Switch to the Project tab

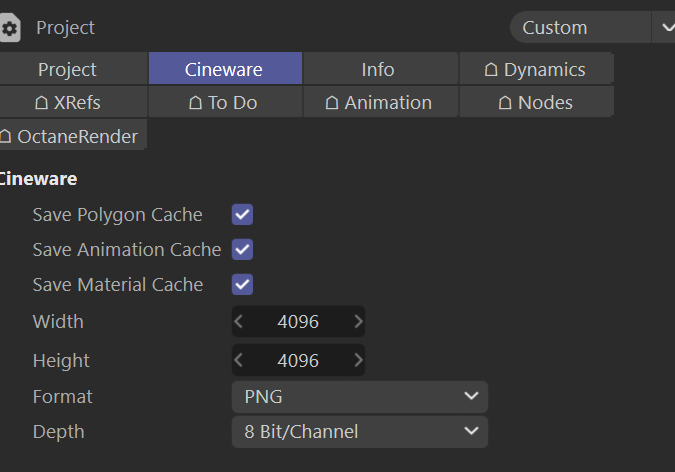[67, 69]
